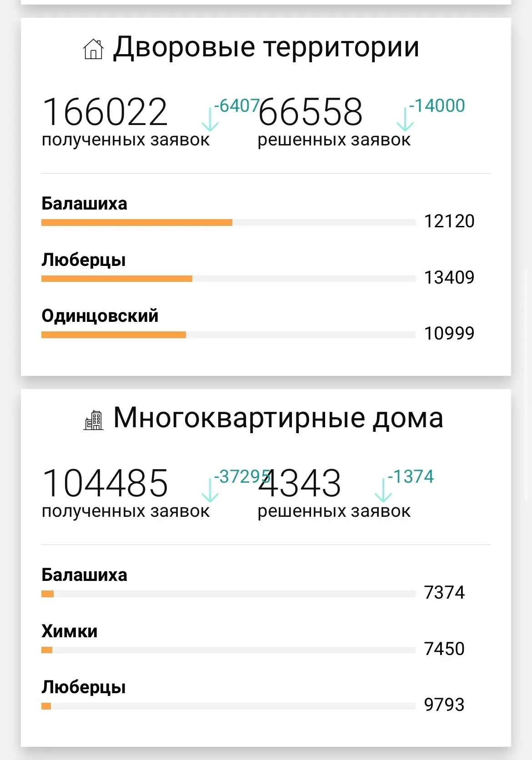Click the Одинцовский progress bar showing 10999
Image resolution: width=532 pixels, height=760 pixels.
[x=228, y=335]
